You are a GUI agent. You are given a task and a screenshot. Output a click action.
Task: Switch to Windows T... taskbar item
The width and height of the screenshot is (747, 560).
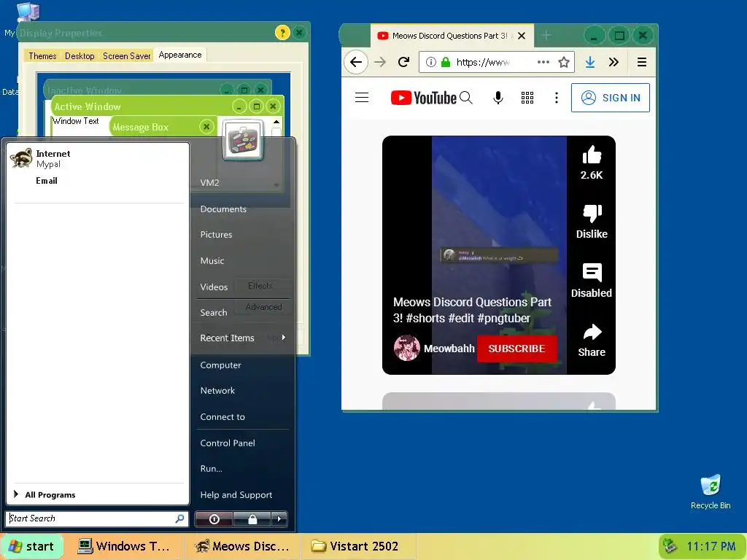coord(124,546)
